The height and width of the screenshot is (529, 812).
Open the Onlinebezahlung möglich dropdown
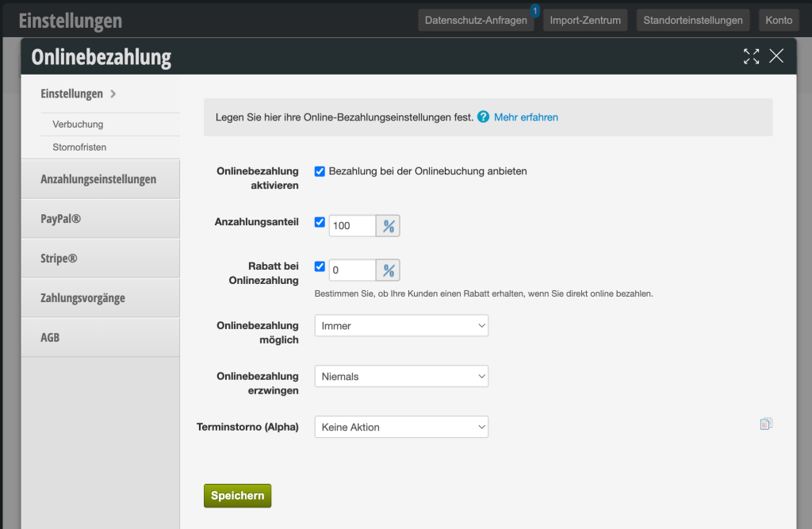(401, 326)
